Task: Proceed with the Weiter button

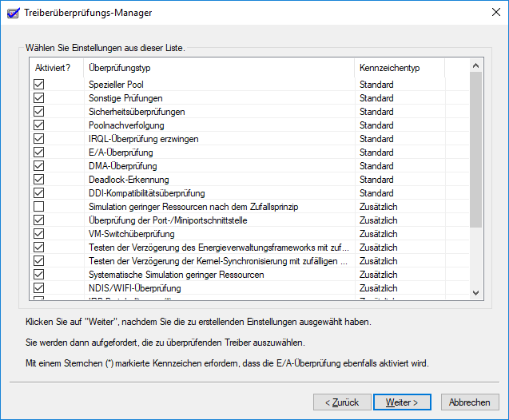Action: point(403,402)
